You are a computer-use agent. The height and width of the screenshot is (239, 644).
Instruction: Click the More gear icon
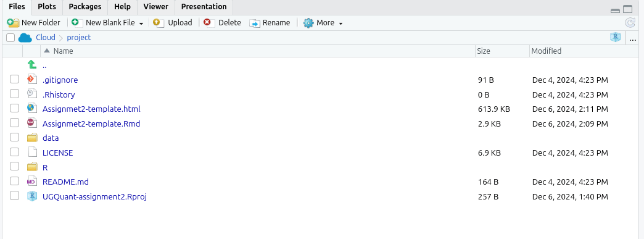pos(308,23)
